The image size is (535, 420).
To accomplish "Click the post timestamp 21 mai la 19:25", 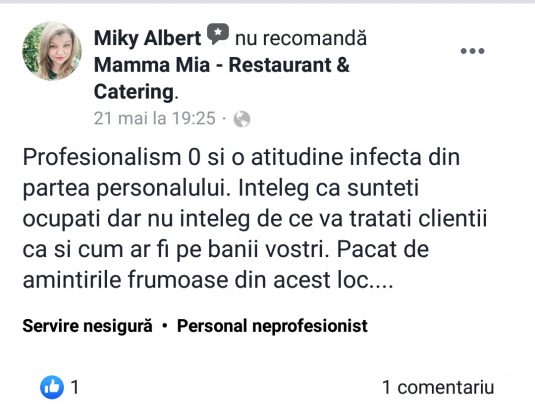I will click(x=155, y=119).
